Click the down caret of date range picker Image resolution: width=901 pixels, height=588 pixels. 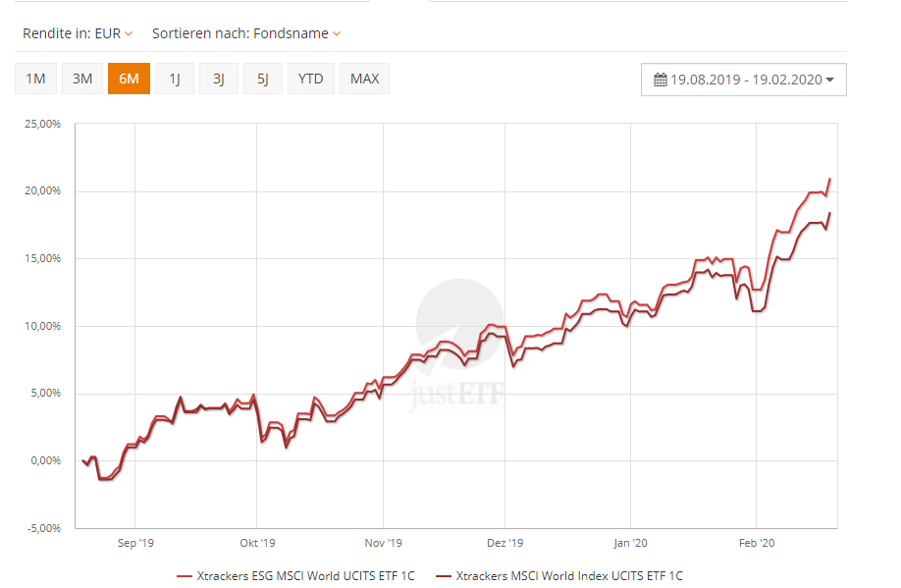pos(829,80)
